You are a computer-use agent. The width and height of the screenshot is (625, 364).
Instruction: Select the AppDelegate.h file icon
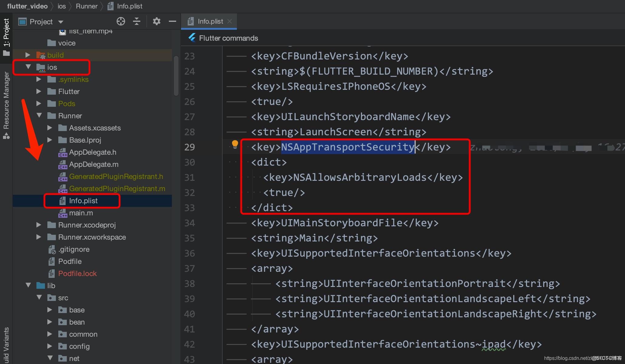click(63, 152)
